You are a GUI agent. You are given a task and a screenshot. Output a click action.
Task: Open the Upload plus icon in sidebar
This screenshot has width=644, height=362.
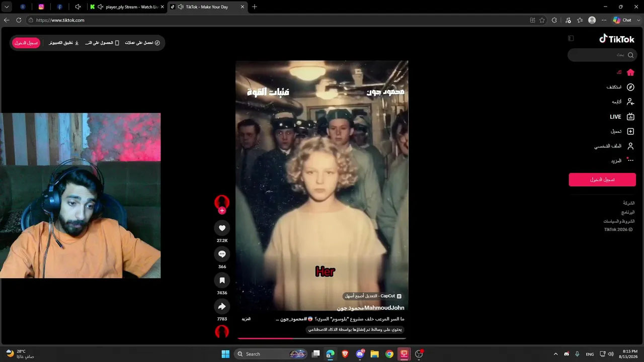pos(630,131)
